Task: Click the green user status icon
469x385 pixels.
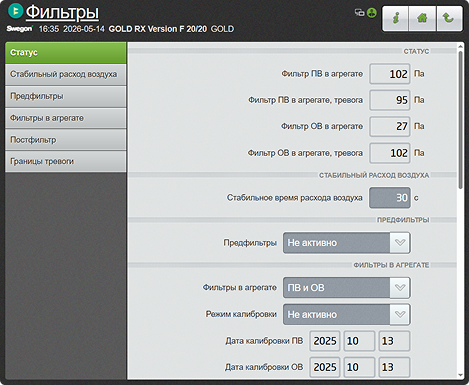Action: click(x=371, y=13)
